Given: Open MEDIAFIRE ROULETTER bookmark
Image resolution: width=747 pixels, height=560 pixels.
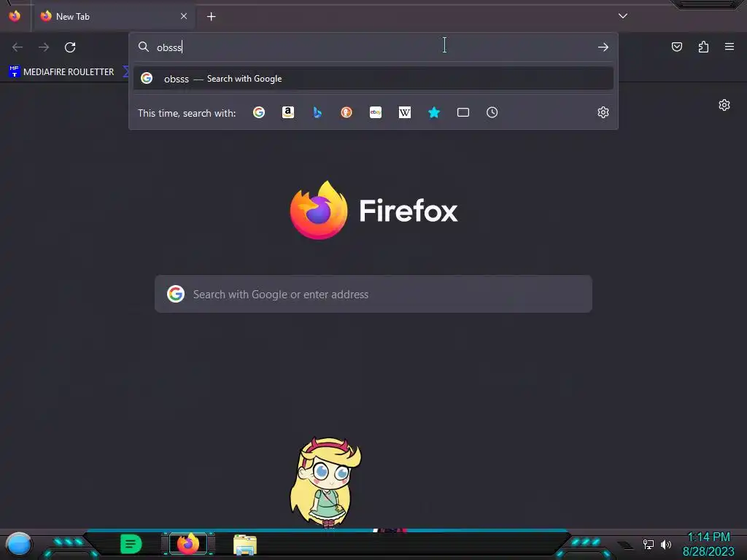Looking at the screenshot, I should [x=61, y=72].
